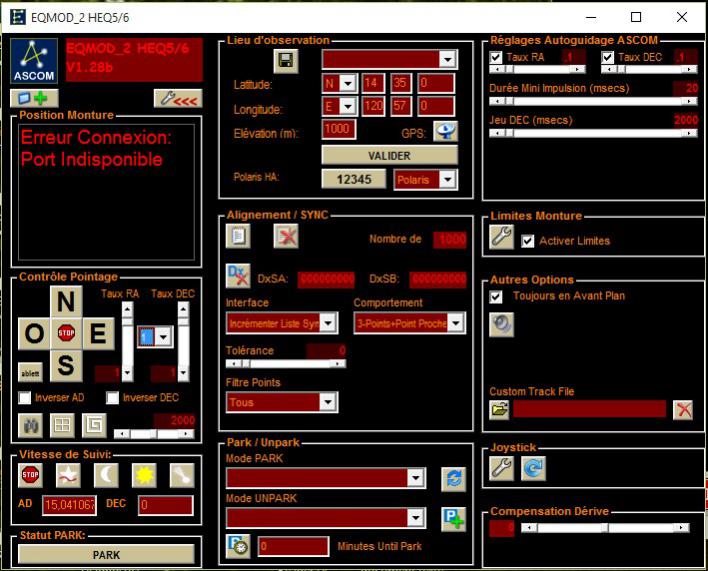Click Minutes Until Park field

293,546
